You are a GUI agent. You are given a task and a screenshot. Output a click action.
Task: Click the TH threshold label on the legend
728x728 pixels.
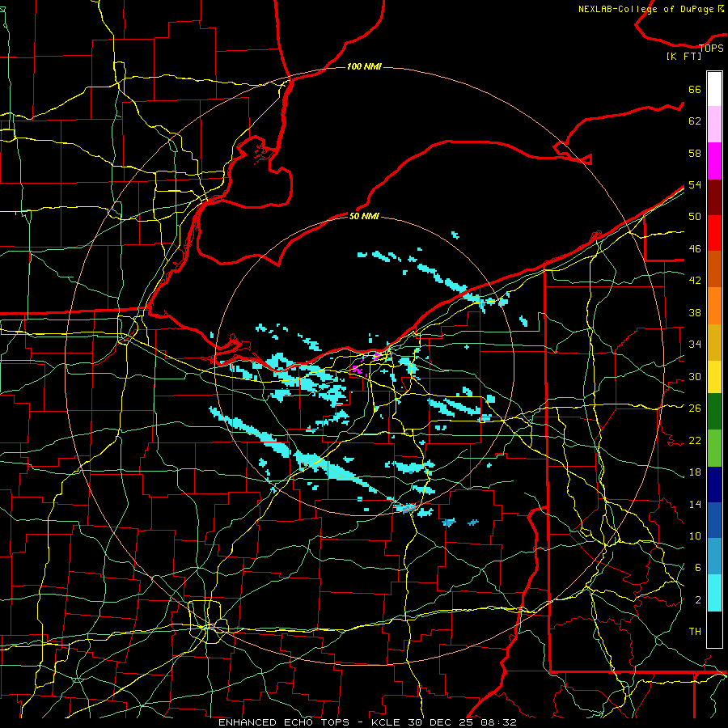coord(695,632)
